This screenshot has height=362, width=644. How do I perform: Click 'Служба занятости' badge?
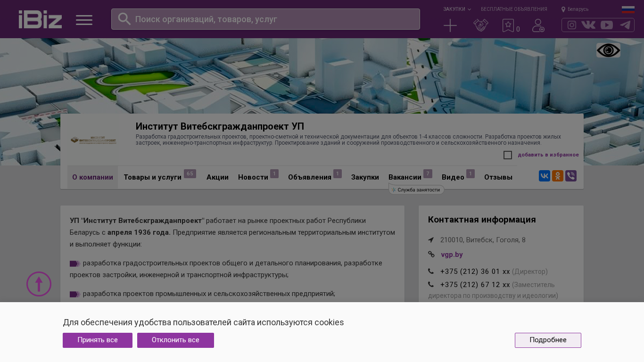[x=416, y=189]
